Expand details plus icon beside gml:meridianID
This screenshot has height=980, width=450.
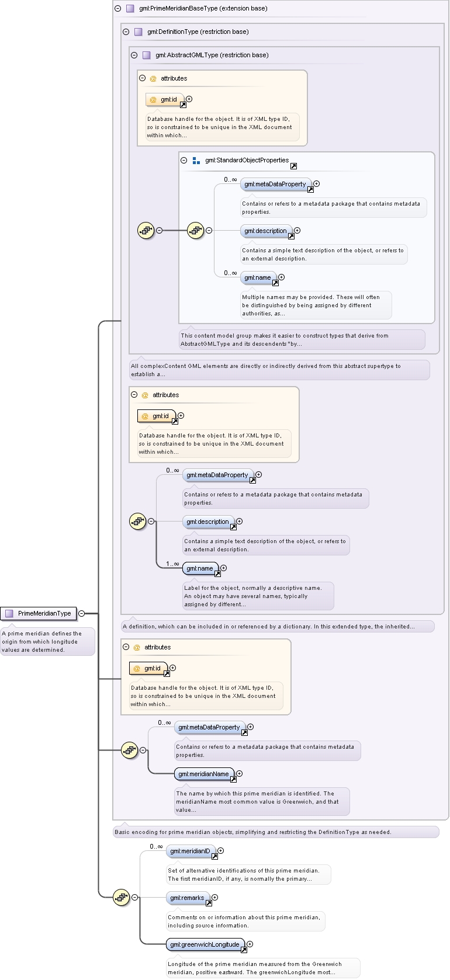[x=220, y=850]
